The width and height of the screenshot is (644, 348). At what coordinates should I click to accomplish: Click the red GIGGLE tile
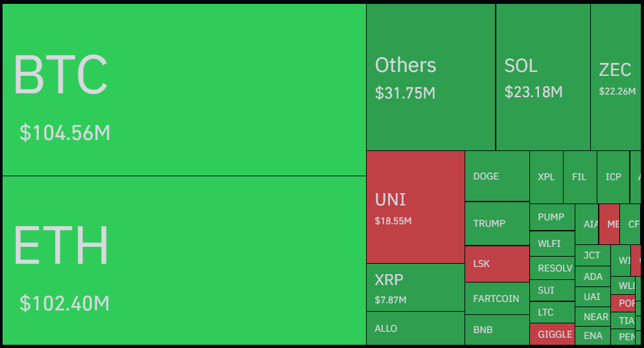click(552, 334)
